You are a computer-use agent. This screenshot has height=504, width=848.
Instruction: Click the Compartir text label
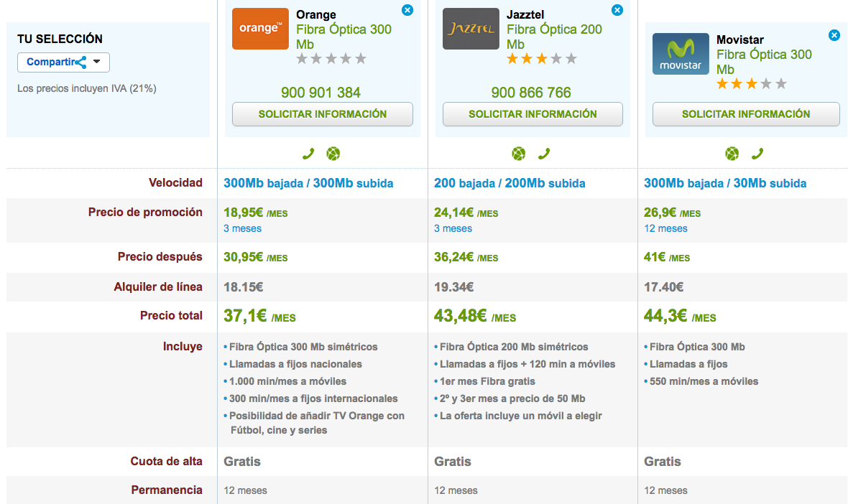tap(50, 62)
